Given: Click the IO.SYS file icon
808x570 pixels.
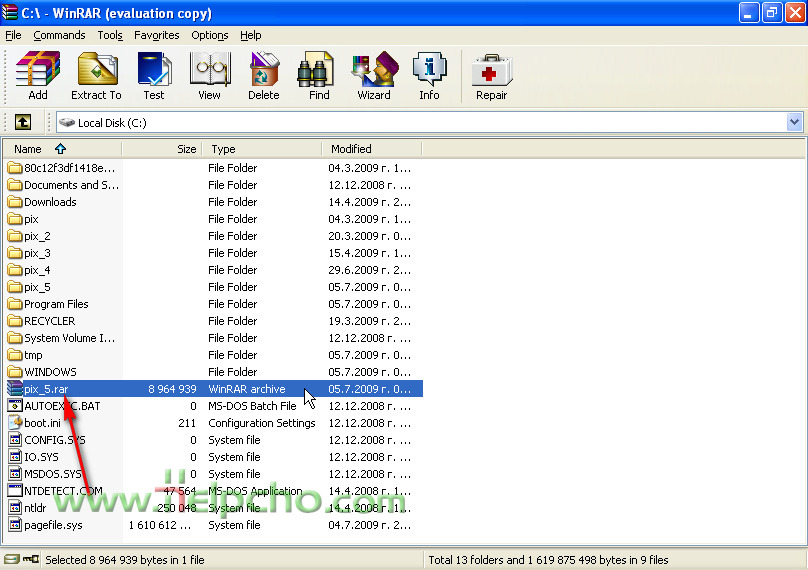Looking at the screenshot, I should pos(15,457).
